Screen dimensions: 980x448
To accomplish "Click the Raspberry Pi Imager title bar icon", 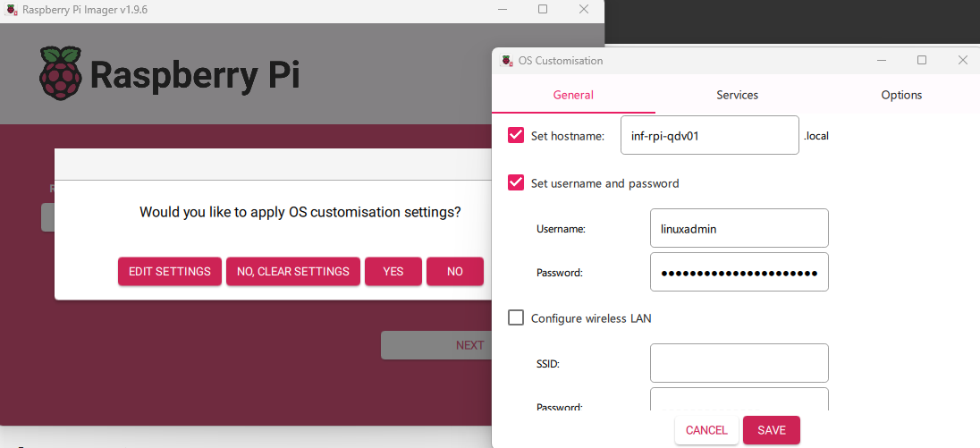I will (10, 9).
